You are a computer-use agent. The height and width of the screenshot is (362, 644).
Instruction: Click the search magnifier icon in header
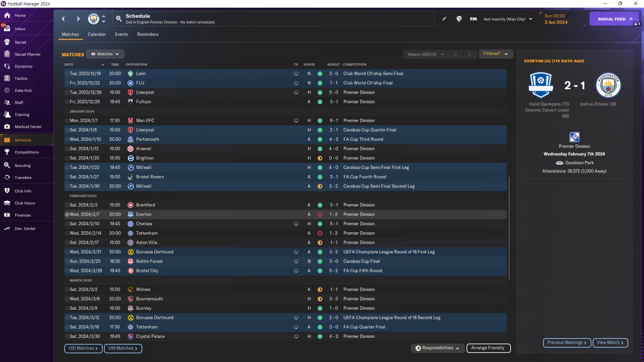click(x=119, y=19)
